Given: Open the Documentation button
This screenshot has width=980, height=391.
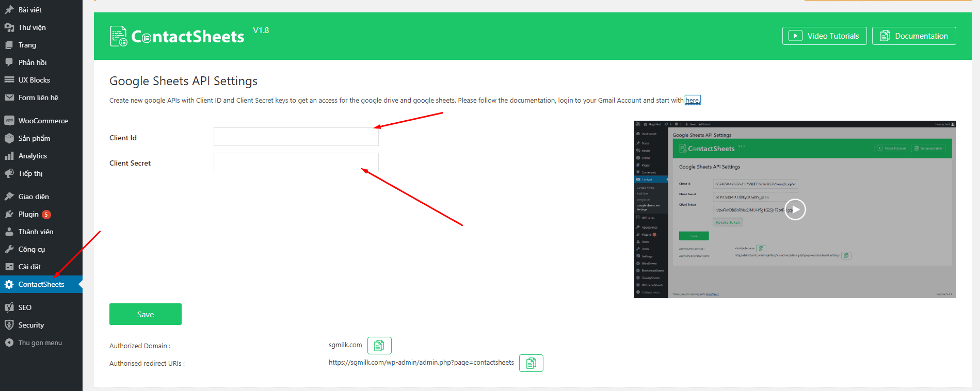Looking at the screenshot, I should [x=914, y=36].
